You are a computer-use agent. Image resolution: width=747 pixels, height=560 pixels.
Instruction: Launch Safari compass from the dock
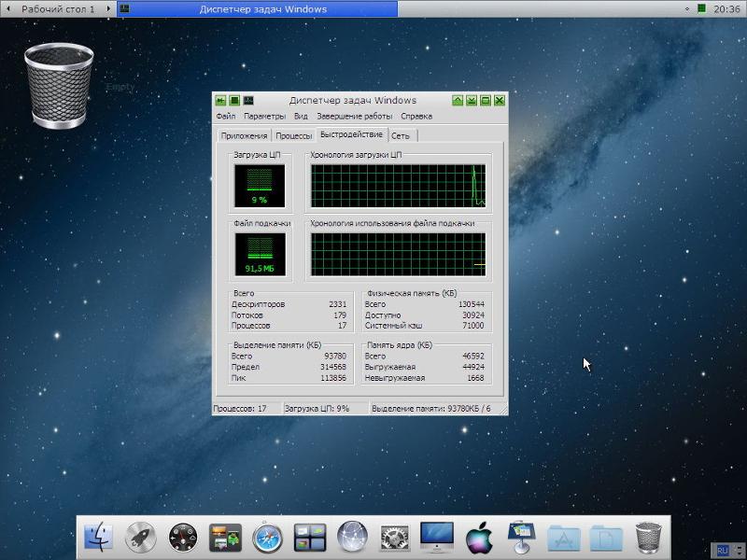tap(267, 539)
